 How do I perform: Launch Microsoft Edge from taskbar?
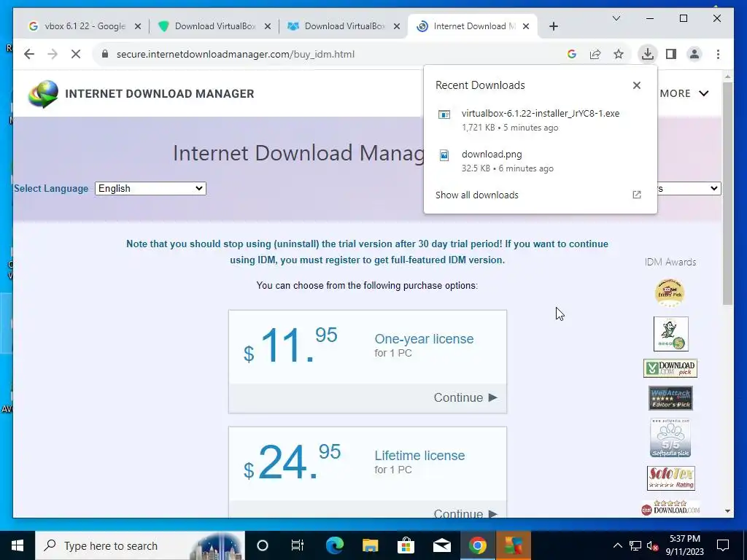coord(334,545)
